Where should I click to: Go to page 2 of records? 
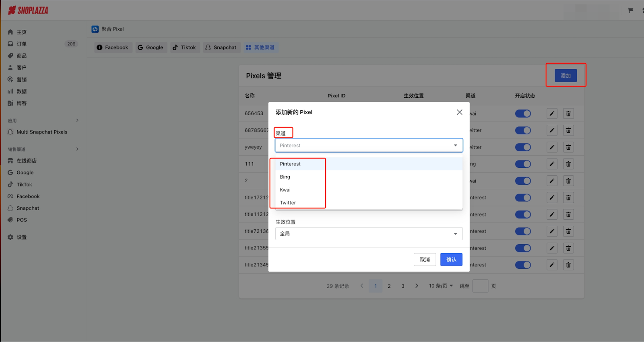point(389,286)
